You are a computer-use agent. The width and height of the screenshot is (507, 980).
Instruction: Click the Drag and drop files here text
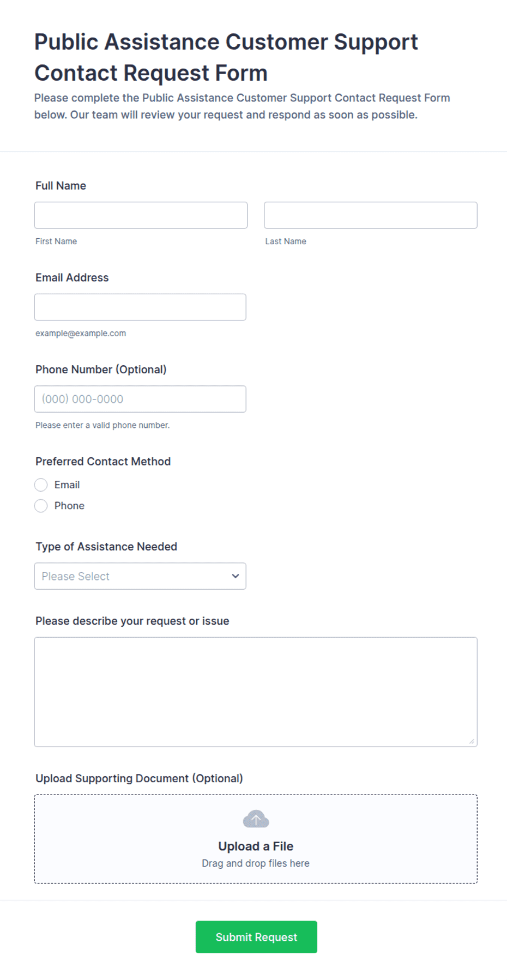(x=256, y=863)
